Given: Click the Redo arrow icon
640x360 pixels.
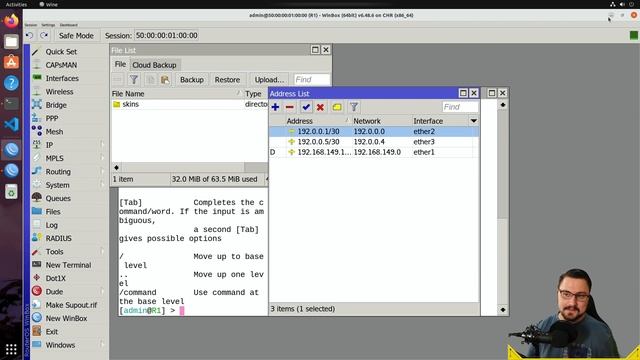Looking at the screenshot, I should coord(44,36).
